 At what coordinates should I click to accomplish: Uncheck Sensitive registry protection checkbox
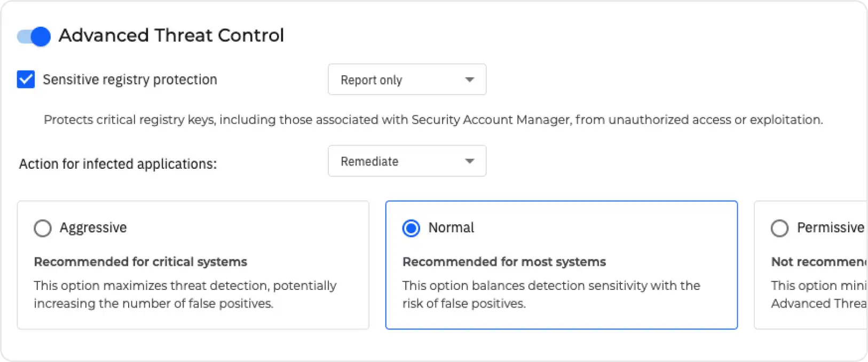click(26, 79)
